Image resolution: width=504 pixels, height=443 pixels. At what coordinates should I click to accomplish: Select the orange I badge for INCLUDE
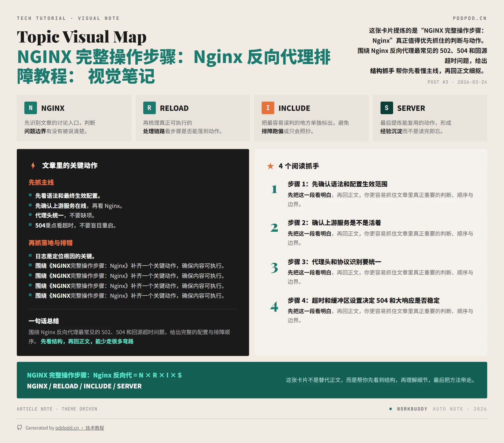click(x=268, y=108)
